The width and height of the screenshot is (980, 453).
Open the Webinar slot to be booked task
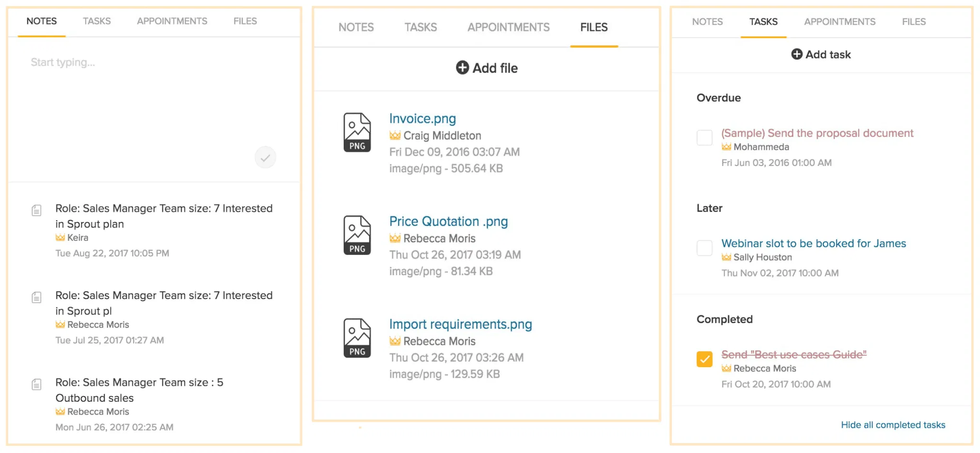pos(813,243)
